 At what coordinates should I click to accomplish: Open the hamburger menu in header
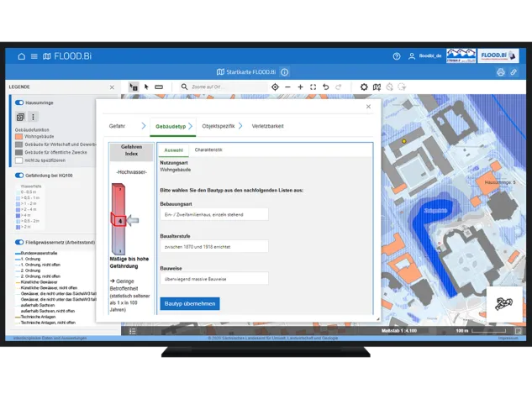pos(34,56)
